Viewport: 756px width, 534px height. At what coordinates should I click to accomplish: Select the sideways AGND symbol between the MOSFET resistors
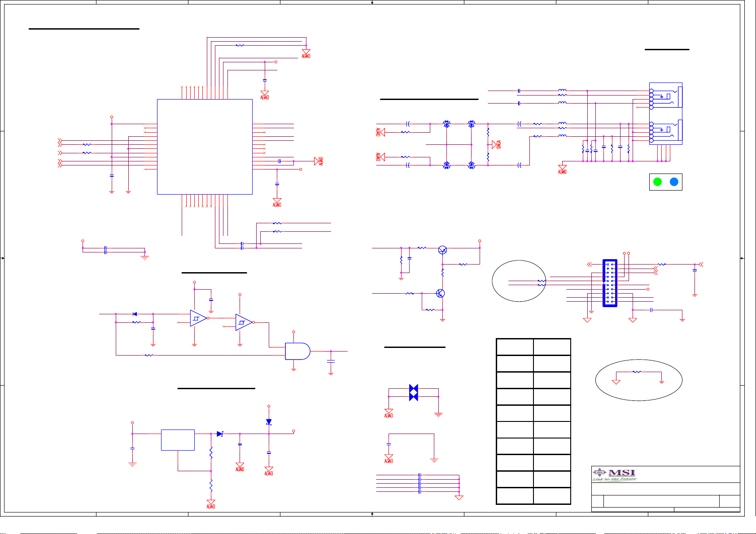coord(496,144)
